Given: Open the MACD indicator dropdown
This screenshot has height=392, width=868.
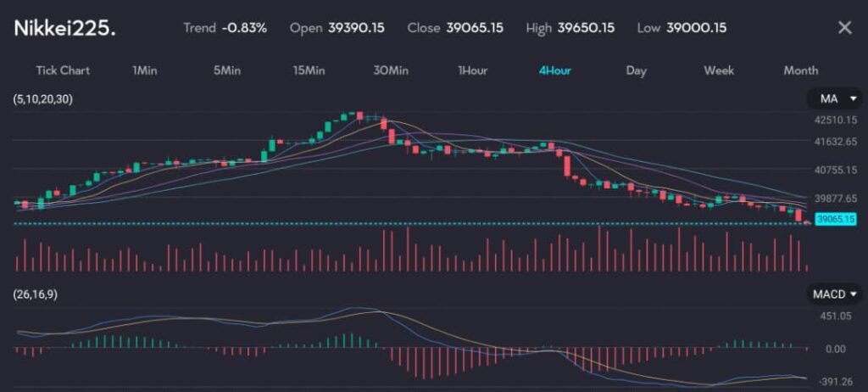Looking at the screenshot, I should (x=834, y=294).
